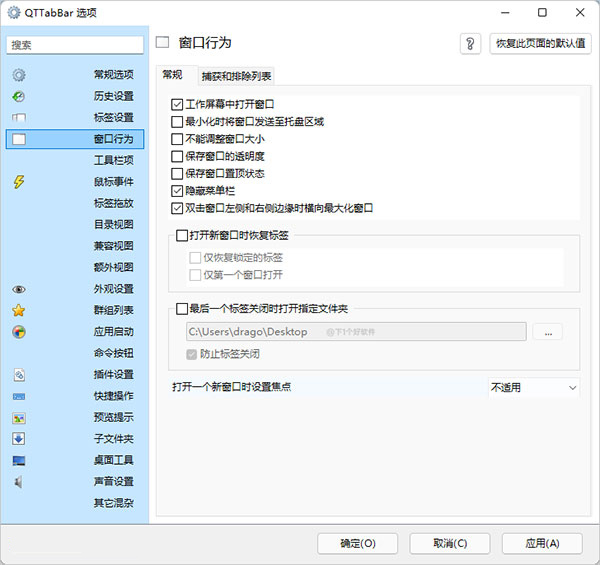Enable 打开新窗口时恢复标签 option
Screen dimensions: 600x565
tap(182, 236)
